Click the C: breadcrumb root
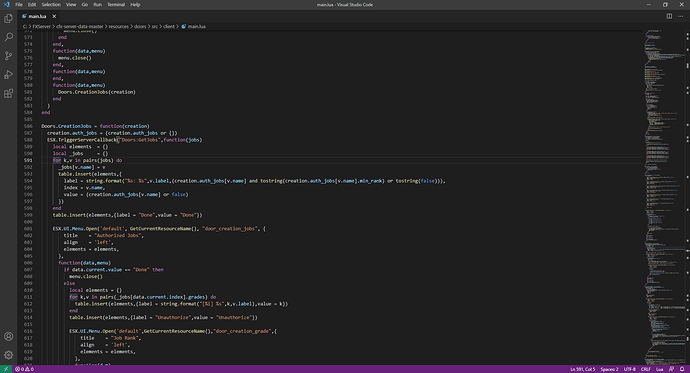 tap(25, 26)
